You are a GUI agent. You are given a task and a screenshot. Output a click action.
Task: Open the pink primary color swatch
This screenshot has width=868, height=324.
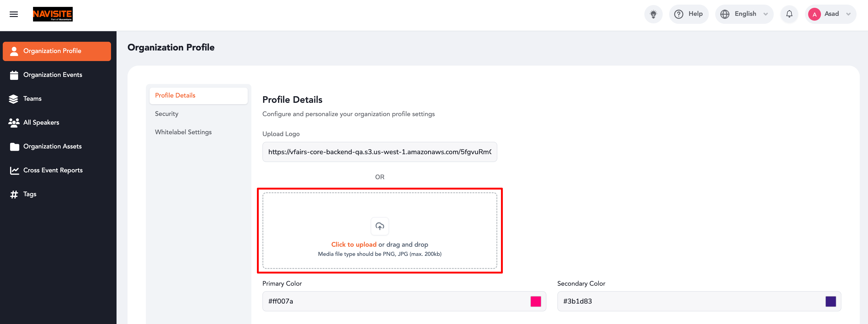pos(536,302)
